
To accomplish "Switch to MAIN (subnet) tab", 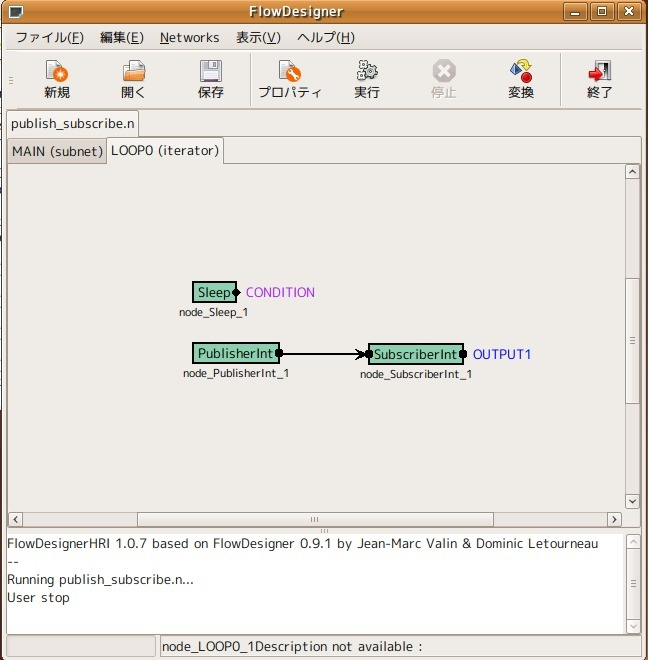I will pos(57,151).
